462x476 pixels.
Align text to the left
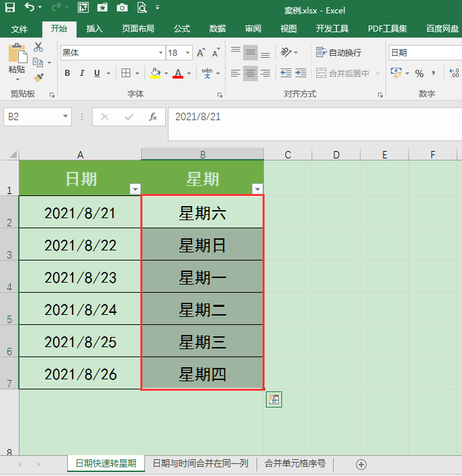[x=235, y=73]
